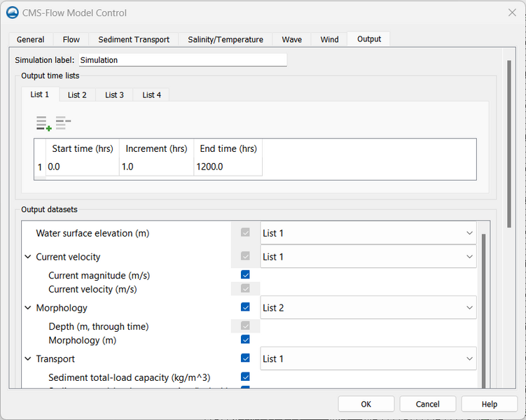Click the output datasets vertical scrollbar

(483, 311)
